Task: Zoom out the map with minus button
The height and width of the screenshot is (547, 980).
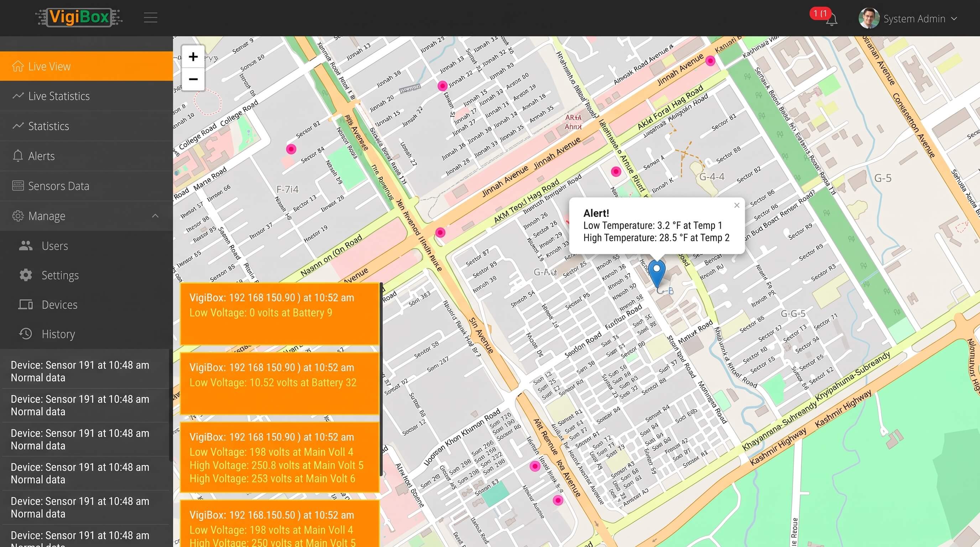Action: coord(193,79)
